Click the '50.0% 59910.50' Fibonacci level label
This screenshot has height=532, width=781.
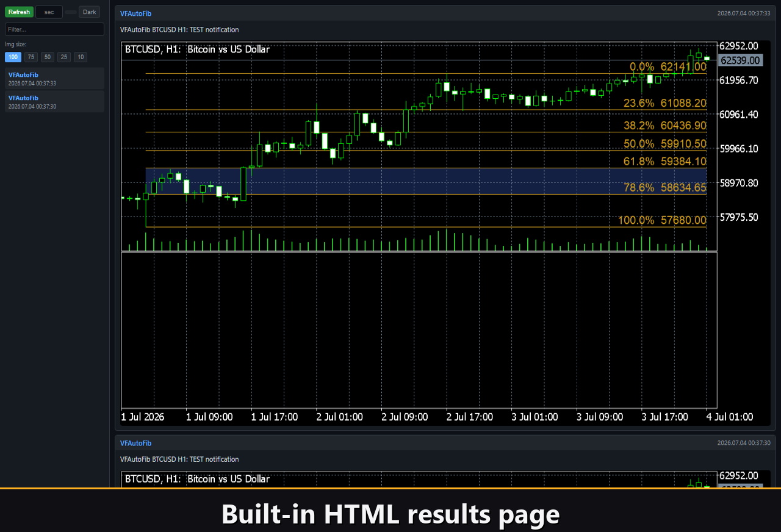(x=665, y=144)
